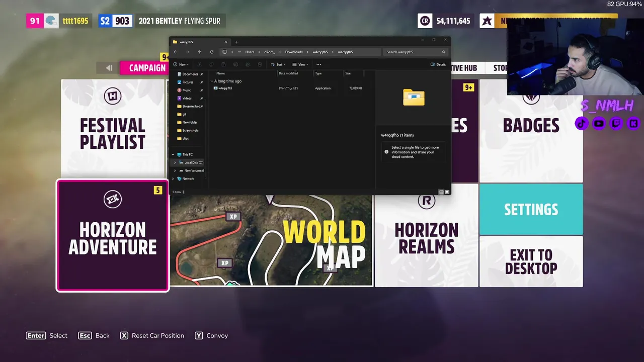This screenshot has width=644, height=362.
Task: Open the YouTube icon in stream overlay
Action: (x=599, y=123)
